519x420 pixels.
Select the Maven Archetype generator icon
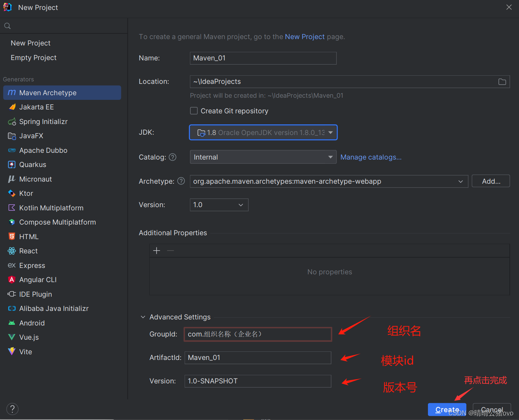pos(12,93)
